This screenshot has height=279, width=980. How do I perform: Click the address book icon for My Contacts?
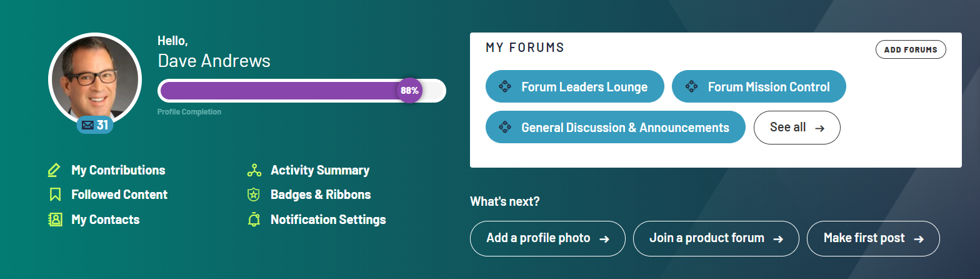[x=55, y=220]
